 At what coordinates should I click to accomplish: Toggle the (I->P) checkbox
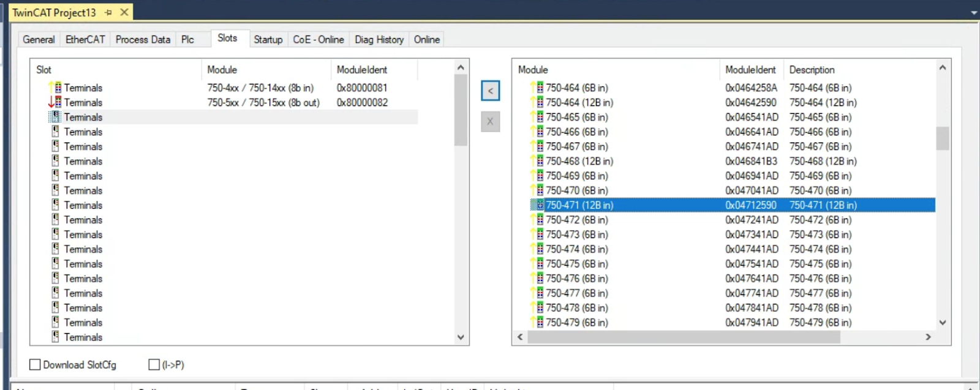coord(154,365)
